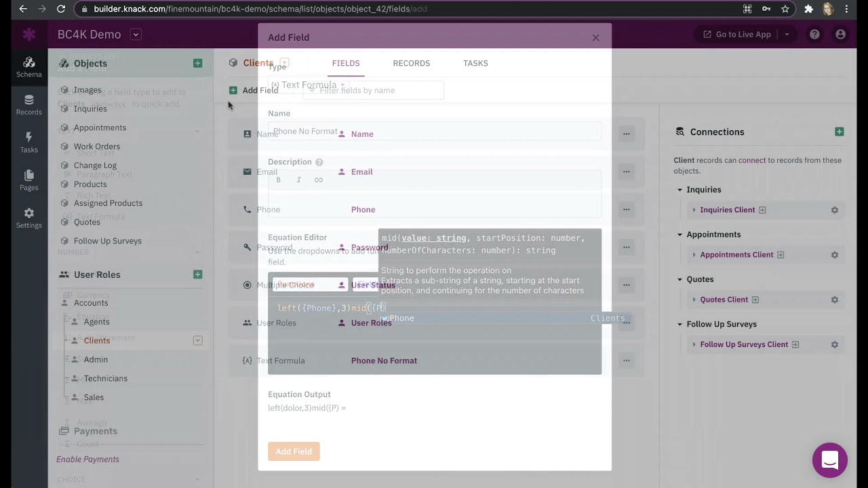
Task: Select the Change Log object
Action: 95,165
